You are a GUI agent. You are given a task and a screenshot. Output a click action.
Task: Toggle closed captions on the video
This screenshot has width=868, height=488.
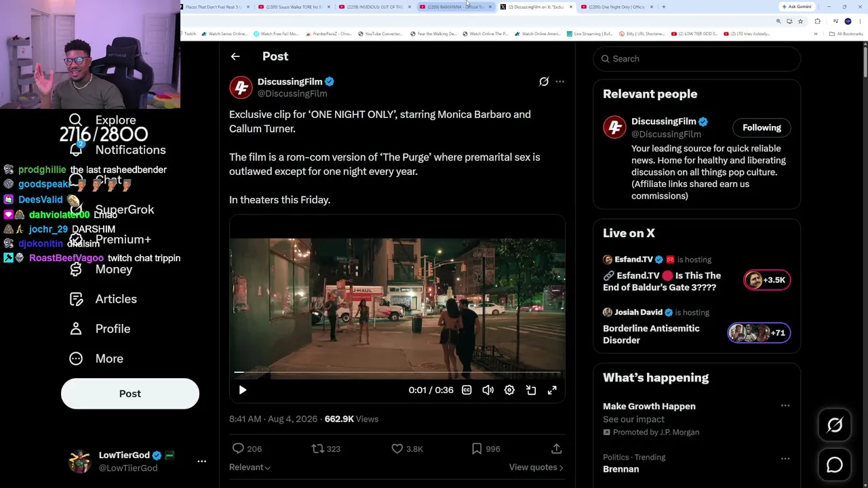pyautogui.click(x=467, y=390)
